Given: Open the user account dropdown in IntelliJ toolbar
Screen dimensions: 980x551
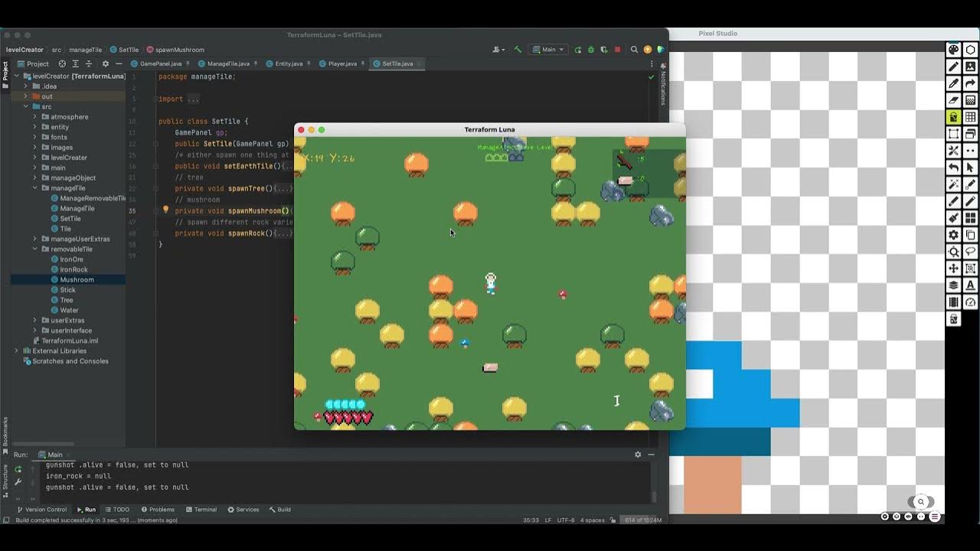Looking at the screenshot, I should [x=499, y=50].
